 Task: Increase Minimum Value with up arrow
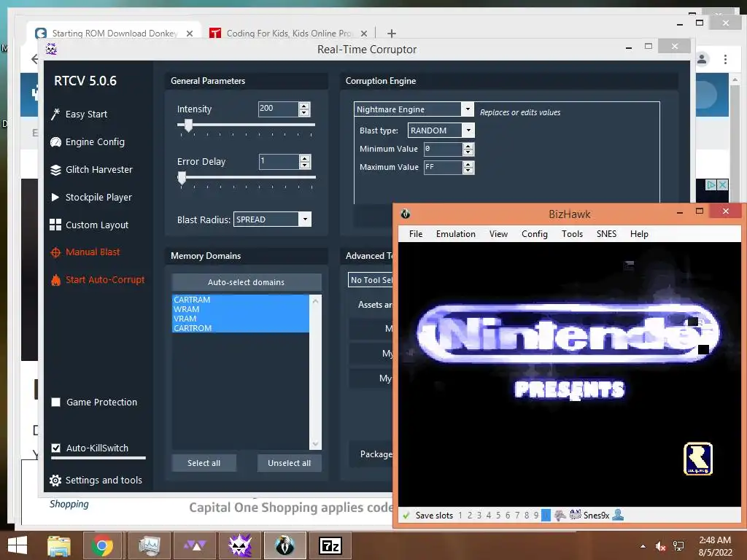tap(468, 146)
